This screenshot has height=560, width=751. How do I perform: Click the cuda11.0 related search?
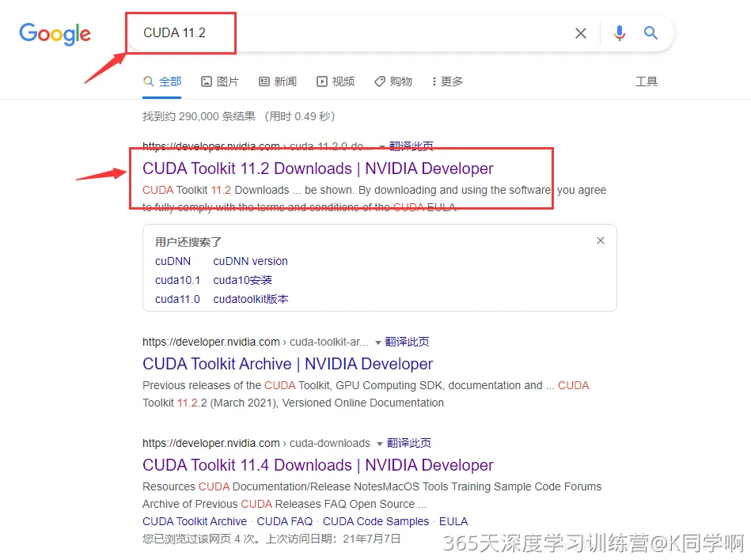coord(178,299)
